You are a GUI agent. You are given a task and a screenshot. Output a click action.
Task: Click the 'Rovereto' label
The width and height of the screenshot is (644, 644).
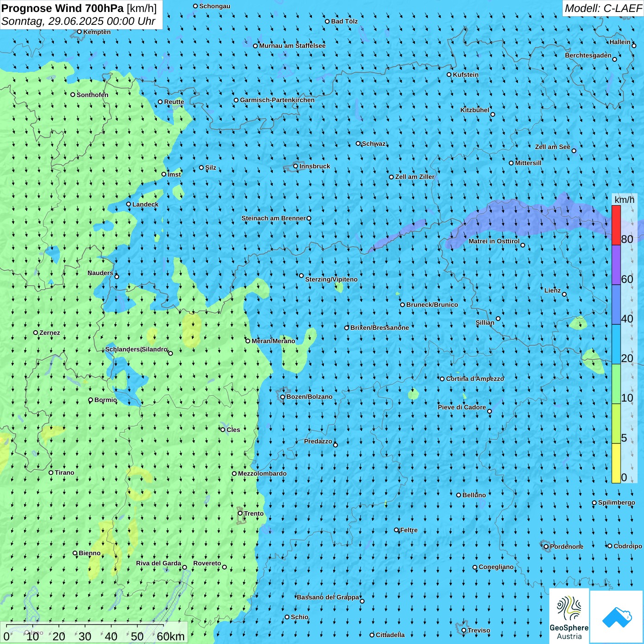point(207,563)
